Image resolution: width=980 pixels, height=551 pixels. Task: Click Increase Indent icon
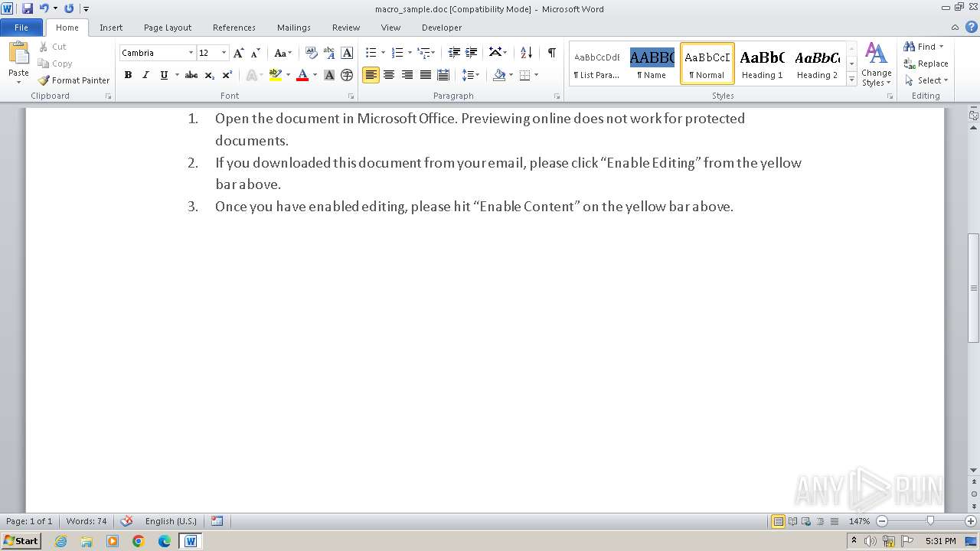pos(472,53)
